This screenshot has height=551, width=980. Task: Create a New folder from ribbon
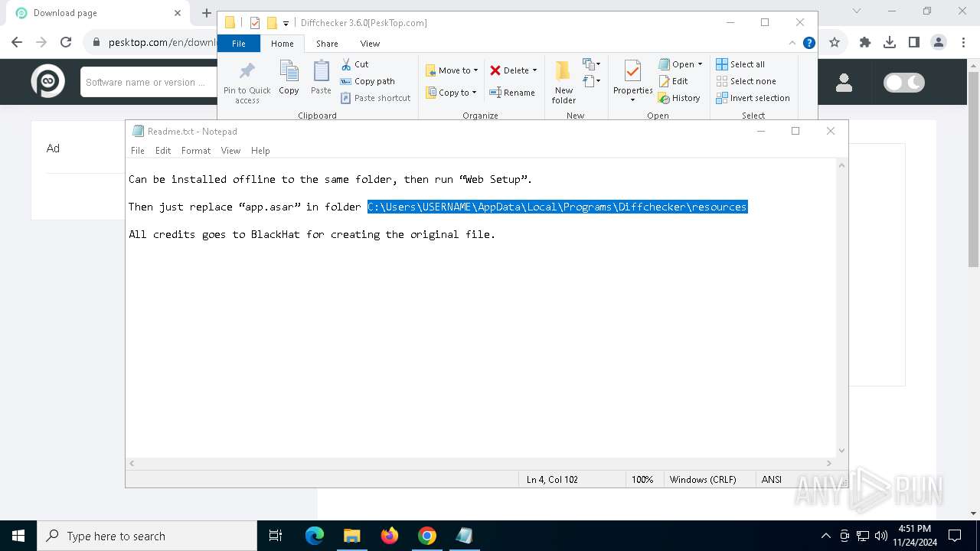pos(563,83)
